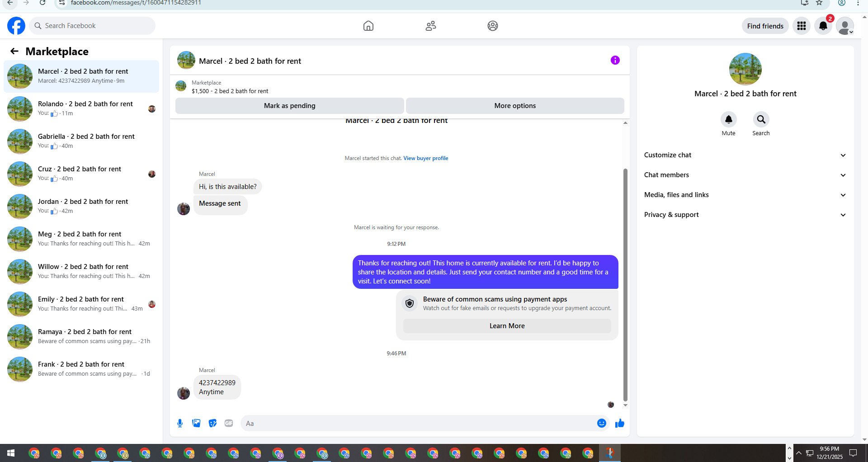Click 'Marcel is waiting for your response' text
The width and height of the screenshot is (868, 462).
pyautogui.click(x=396, y=227)
